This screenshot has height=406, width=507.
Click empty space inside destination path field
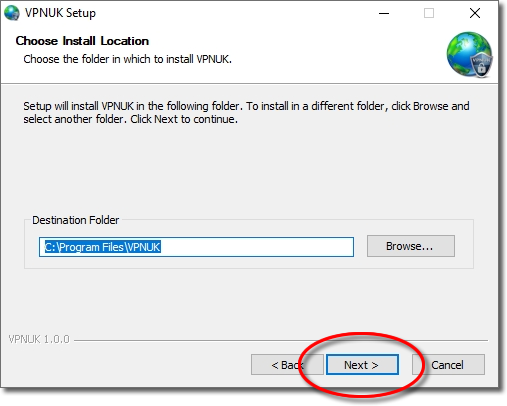click(x=257, y=247)
